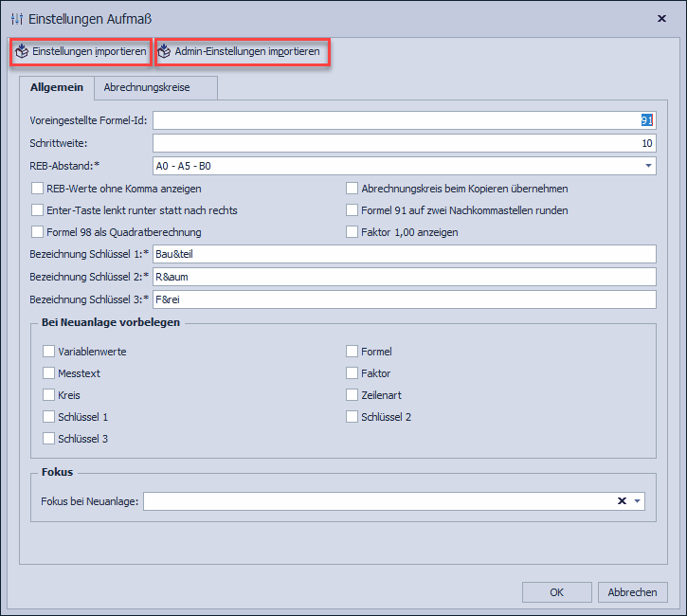The width and height of the screenshot is (687, 616).
Task: Open the REB-Abstand dropdown
Action: pyautogui.click(x=648, y=166)
